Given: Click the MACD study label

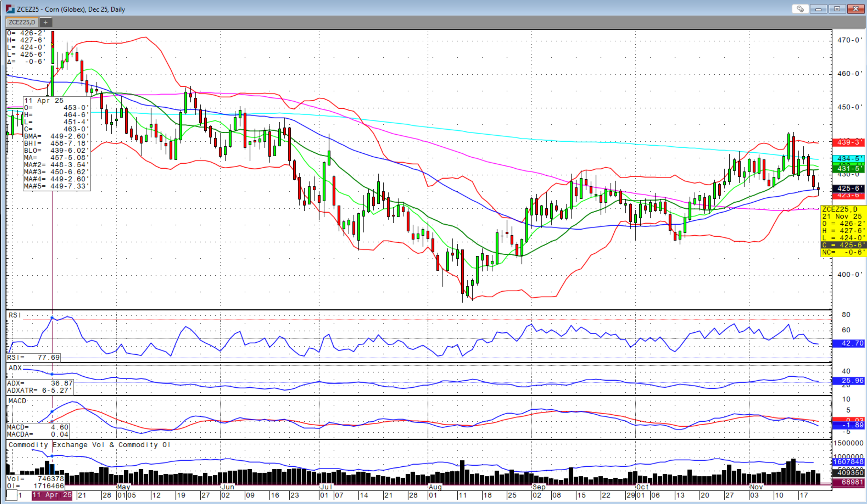Looking at the screenshot, I should coord(17,401).
